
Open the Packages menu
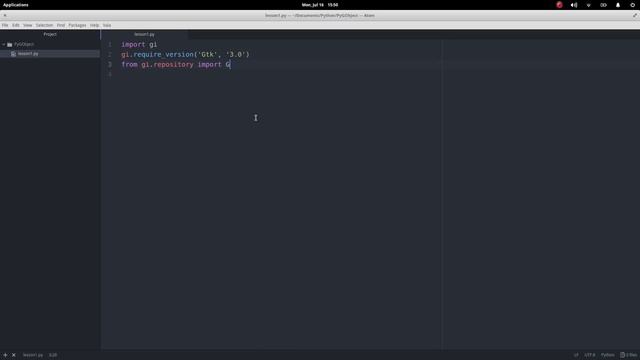coord(77,25)
